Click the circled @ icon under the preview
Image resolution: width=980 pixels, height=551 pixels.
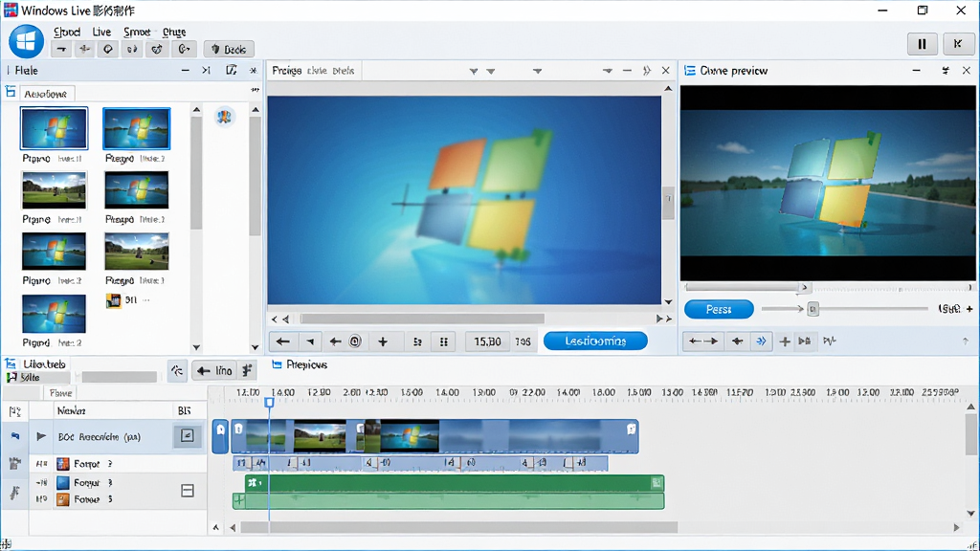point(355,342)
